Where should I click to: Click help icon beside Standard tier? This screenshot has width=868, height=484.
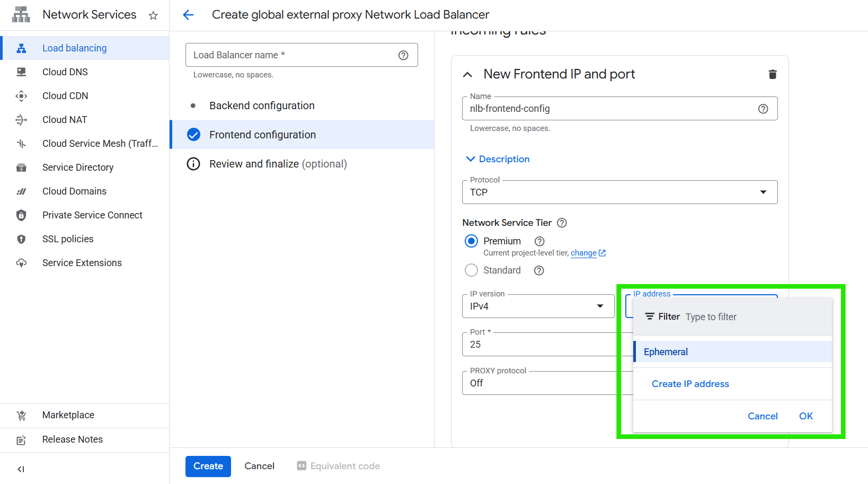[539, 270]
